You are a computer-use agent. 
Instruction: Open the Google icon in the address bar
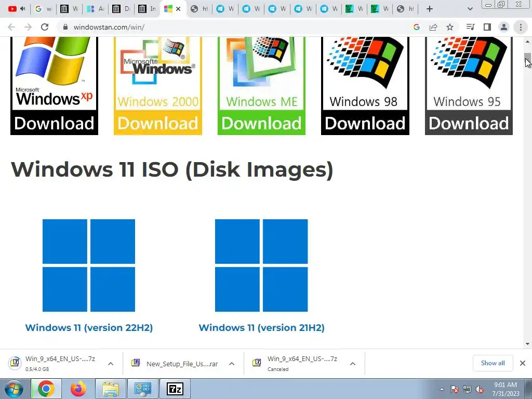417,27
